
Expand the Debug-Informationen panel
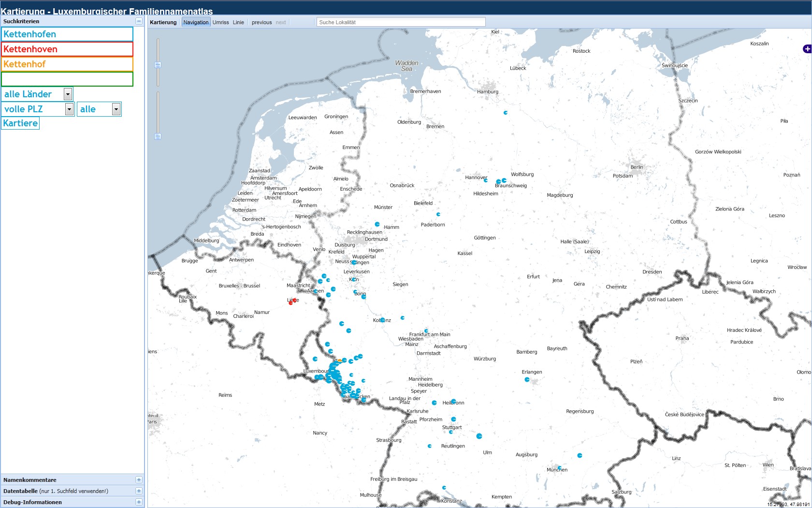tap(139, 502)
